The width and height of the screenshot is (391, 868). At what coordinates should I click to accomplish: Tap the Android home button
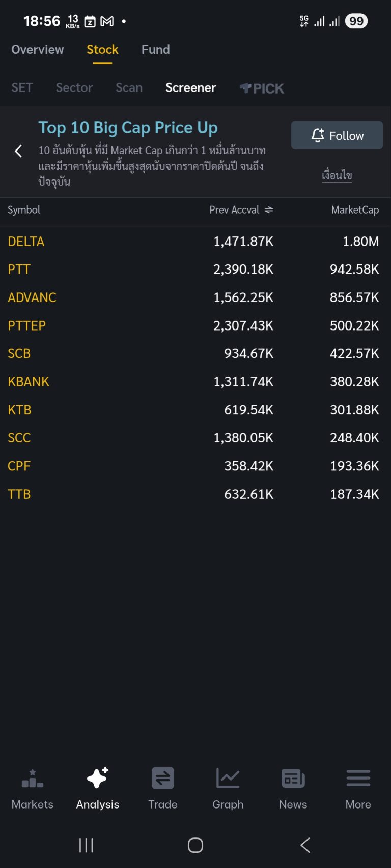click(195, 845)
